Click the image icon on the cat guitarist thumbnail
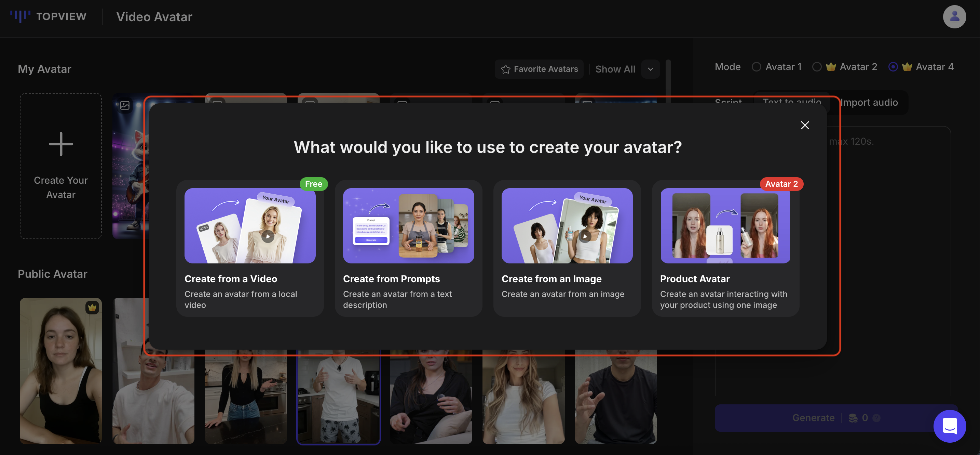 (x=125, y=105)
